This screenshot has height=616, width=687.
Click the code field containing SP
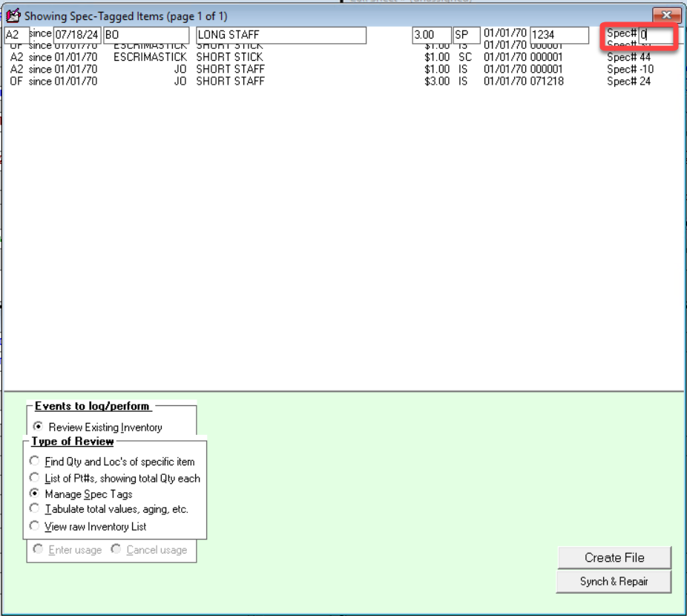click(x=467, y=35)
